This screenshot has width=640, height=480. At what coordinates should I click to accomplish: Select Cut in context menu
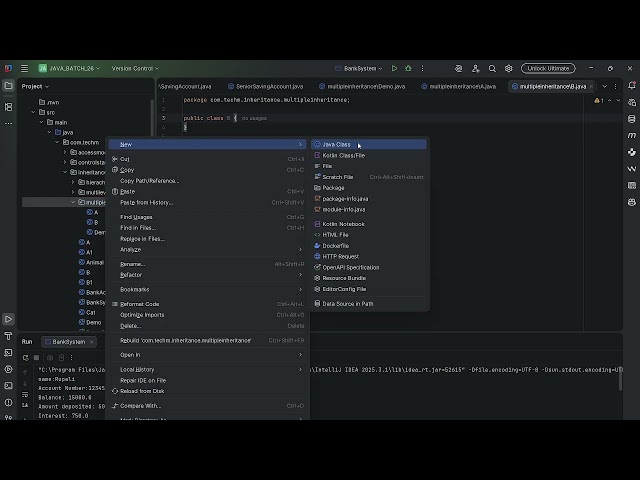point(208,159)
